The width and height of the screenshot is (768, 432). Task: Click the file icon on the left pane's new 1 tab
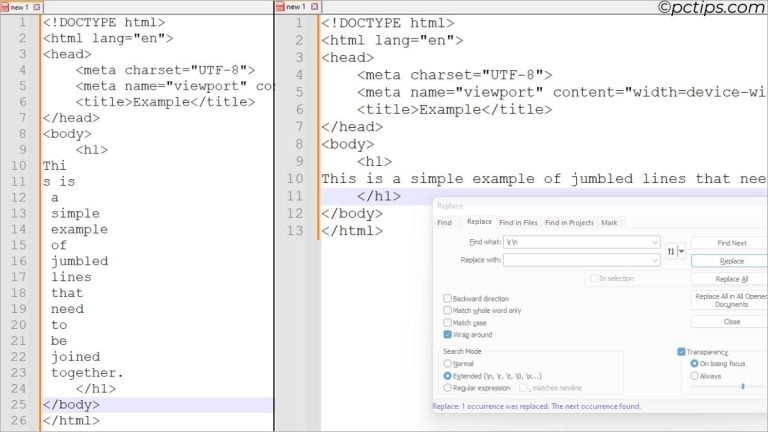coord(5,7)
